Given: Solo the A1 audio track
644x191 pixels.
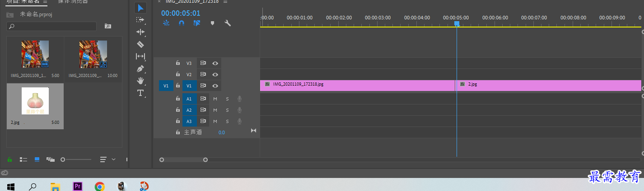Looking at the screenshot, I should tap(227, 99).
